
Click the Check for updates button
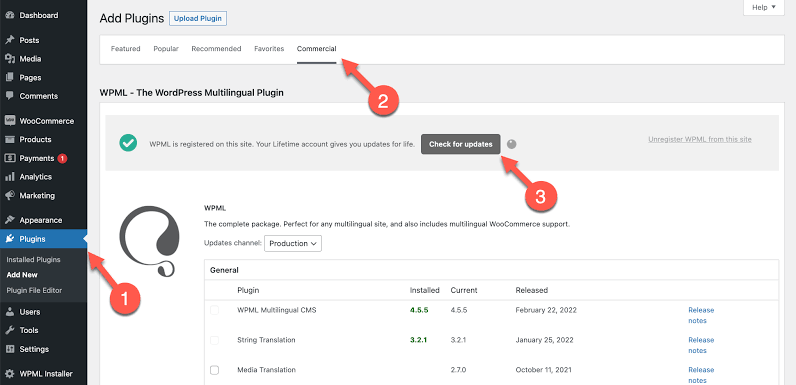(460, 144)
